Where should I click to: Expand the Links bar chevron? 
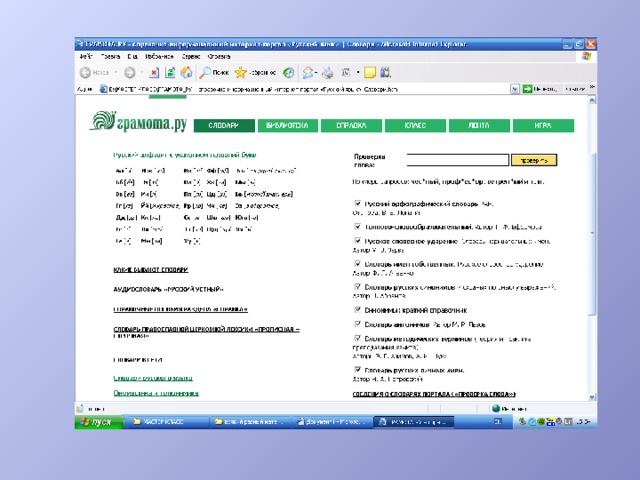coord(592,87)
